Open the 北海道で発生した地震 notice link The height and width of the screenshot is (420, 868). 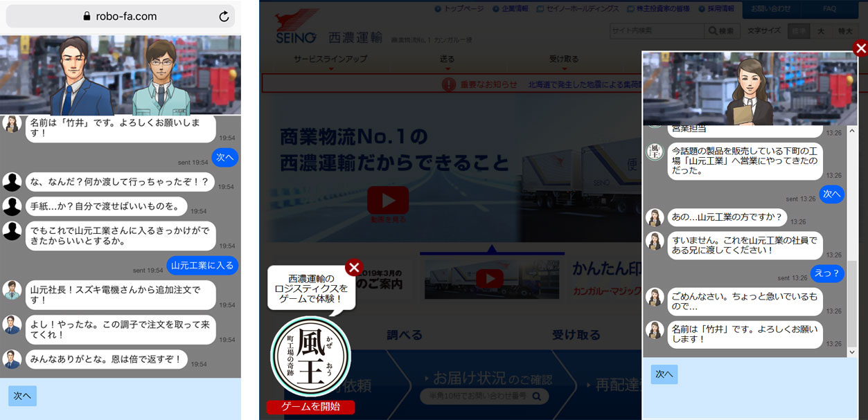(x=584, y=84)
